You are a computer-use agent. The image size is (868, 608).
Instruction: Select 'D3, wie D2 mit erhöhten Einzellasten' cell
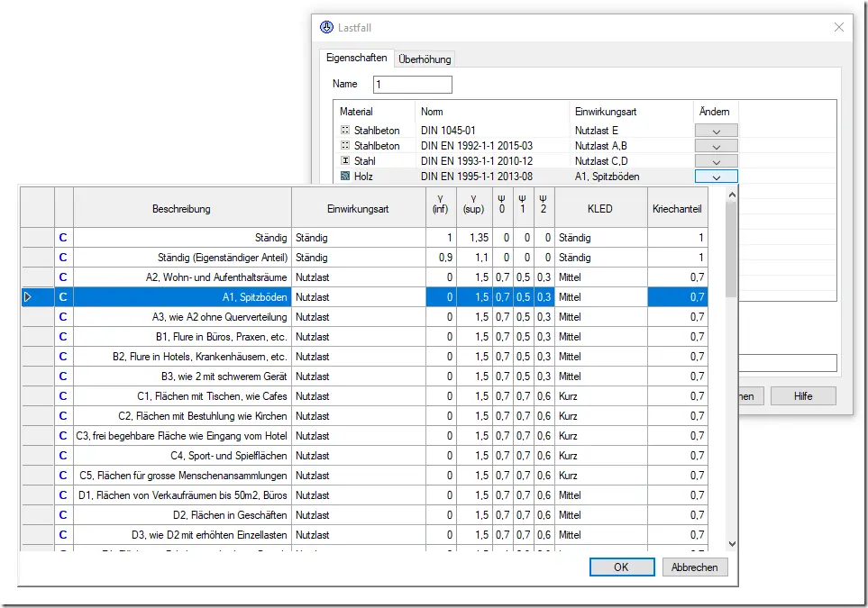pyautogui.click(x=182, y=535)
